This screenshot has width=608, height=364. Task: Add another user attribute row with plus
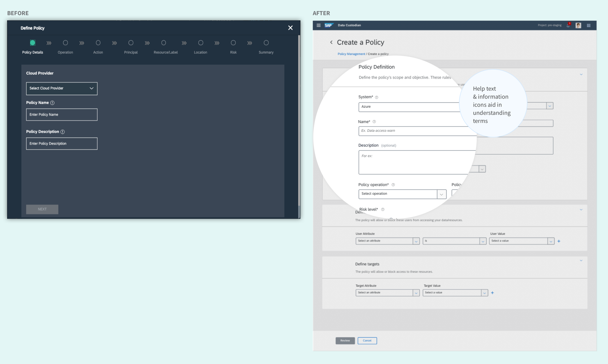tap(559, 241)
